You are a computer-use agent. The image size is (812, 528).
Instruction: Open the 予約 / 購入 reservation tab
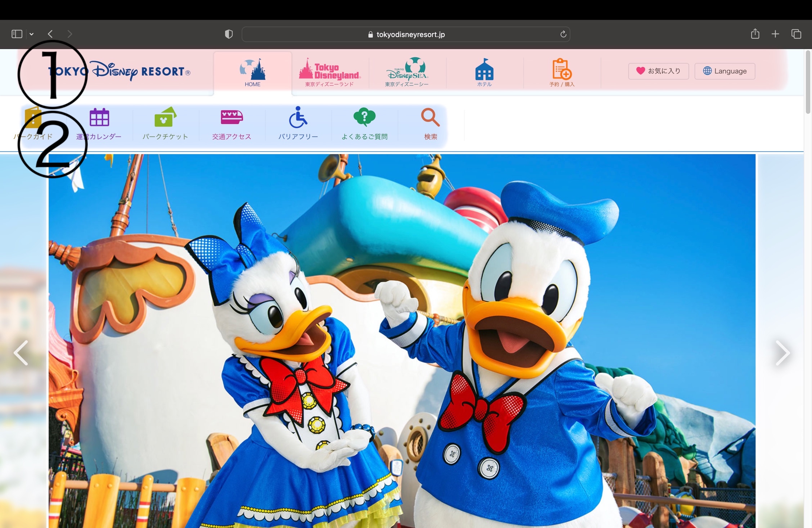pos(562,73)
